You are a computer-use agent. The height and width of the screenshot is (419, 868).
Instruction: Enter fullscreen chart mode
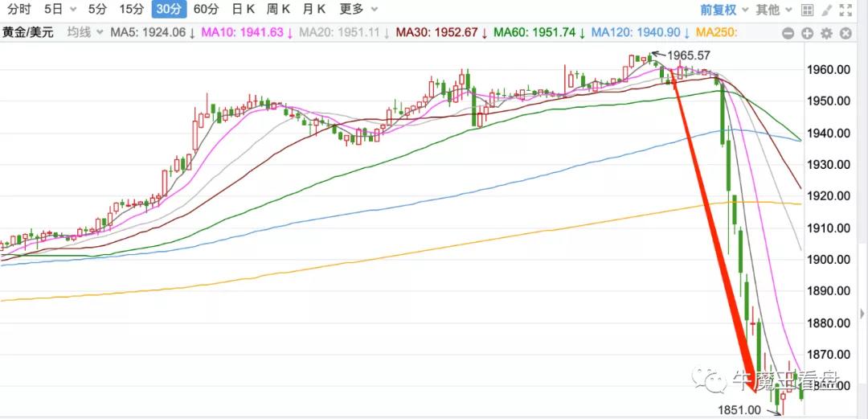pyautogui.click(x=845, y=10)
